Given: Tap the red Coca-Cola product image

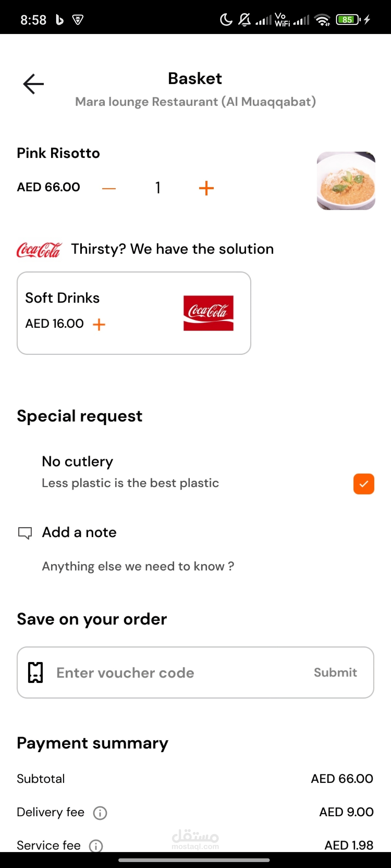Looking at the screenshot, I should pyautogui.click(x=209, y=313).
